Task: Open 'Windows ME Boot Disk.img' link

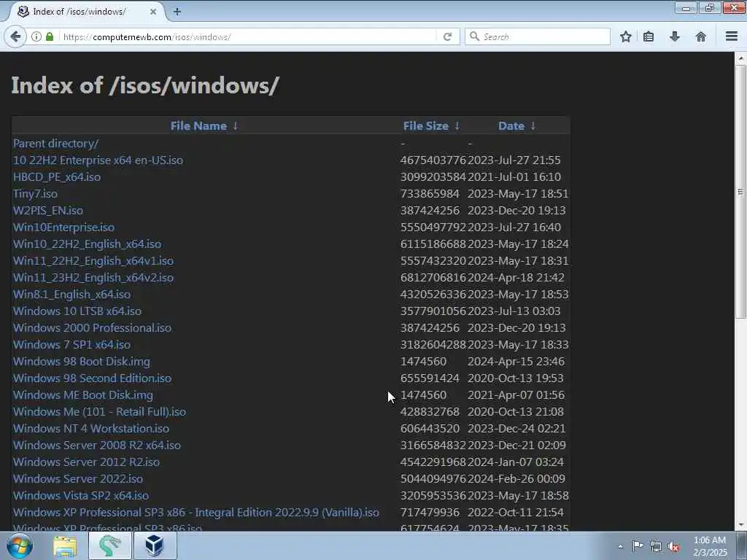Action: pos(83,394)
